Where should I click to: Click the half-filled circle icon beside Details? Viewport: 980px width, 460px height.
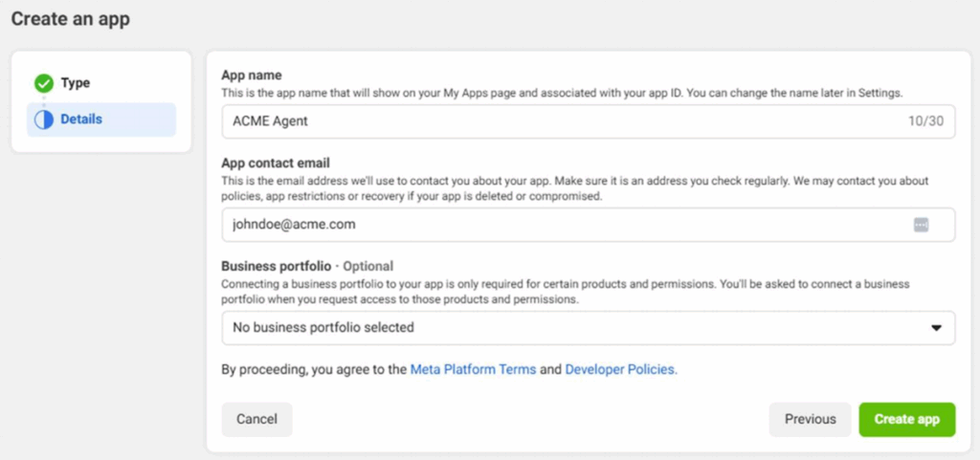pos(43,120)
